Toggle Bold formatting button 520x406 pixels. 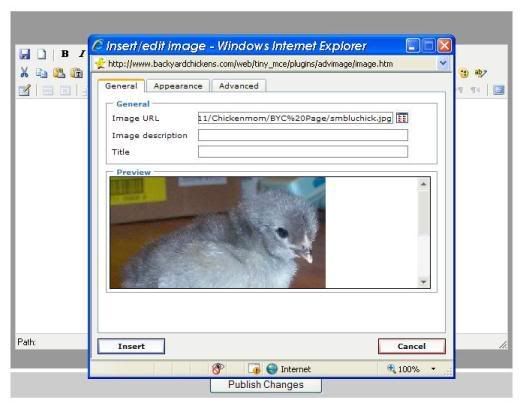click(x=65, y=54)
